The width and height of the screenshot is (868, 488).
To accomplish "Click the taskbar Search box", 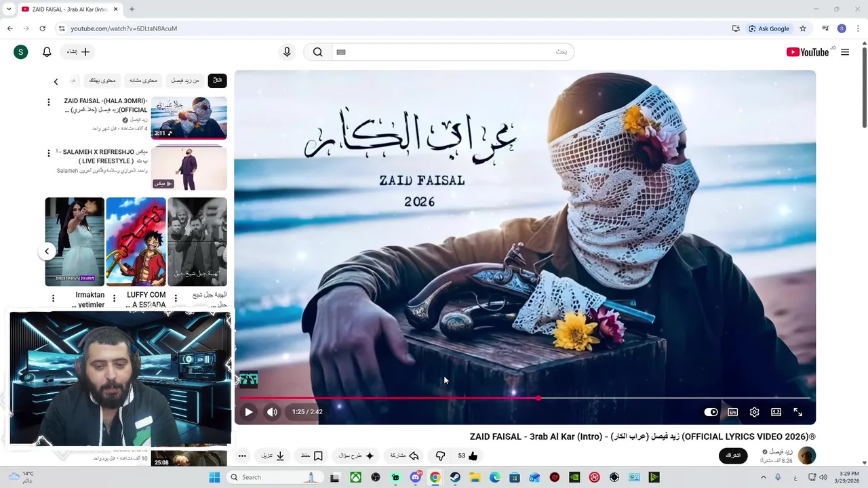I will 275,477.
